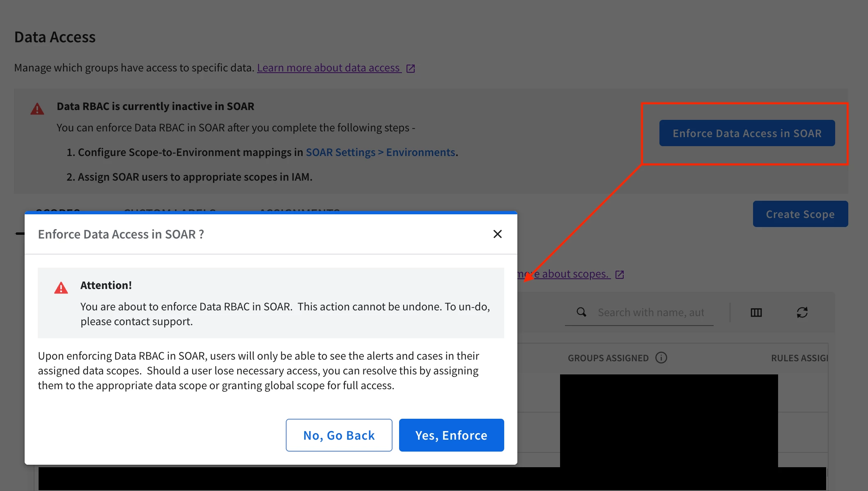Open the column chooser icon
The image size is (868, 491).
[756, 312]
